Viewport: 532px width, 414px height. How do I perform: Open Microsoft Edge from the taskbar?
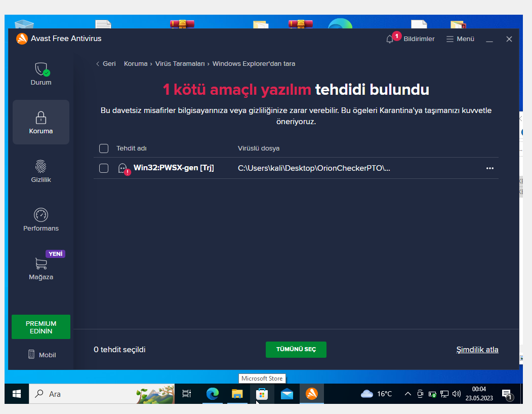(213, 394)
